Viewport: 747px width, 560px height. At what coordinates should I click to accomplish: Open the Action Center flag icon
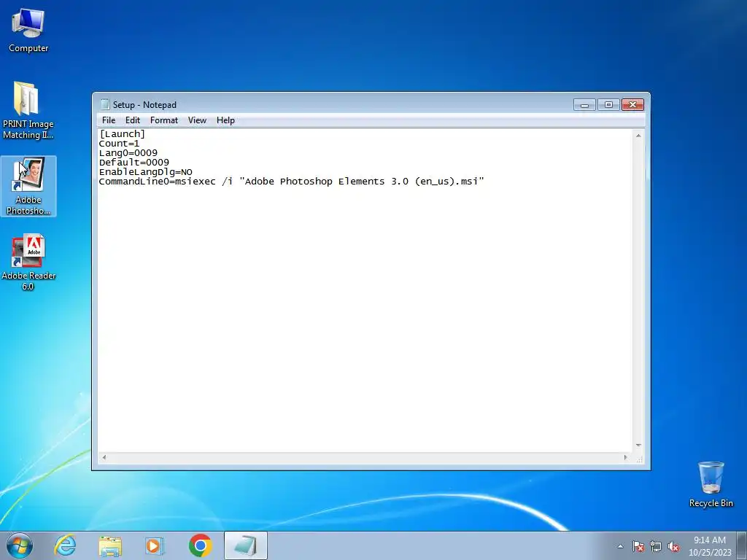(x=638, y=546)
